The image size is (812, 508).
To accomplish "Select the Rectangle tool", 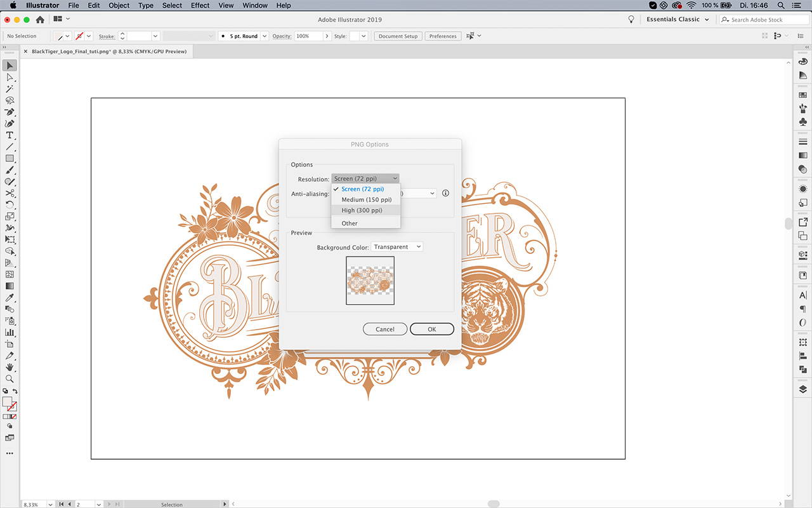I will [10, 158].
